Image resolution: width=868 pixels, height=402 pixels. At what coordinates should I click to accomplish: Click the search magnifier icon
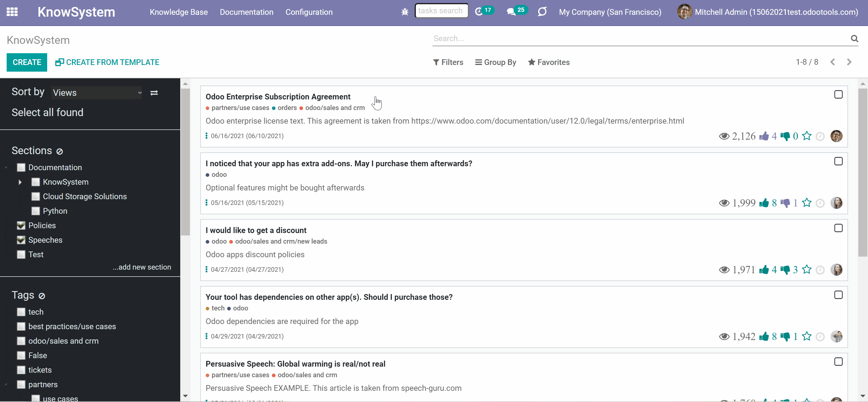click(854, 38)
